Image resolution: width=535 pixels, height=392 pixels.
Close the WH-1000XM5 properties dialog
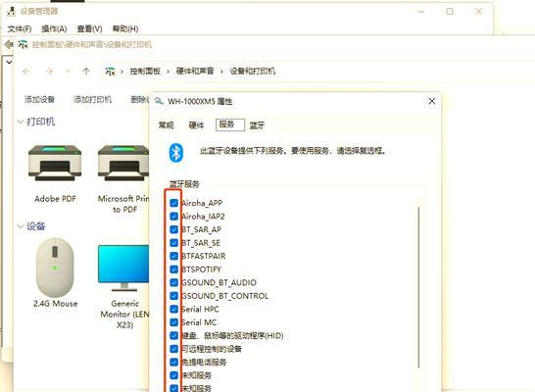tap(431, 101)
